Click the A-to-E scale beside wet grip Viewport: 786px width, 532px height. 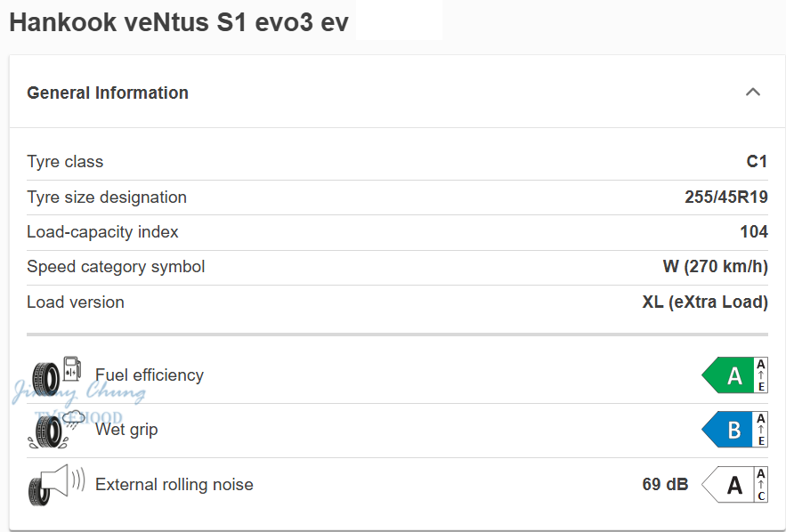761,430
